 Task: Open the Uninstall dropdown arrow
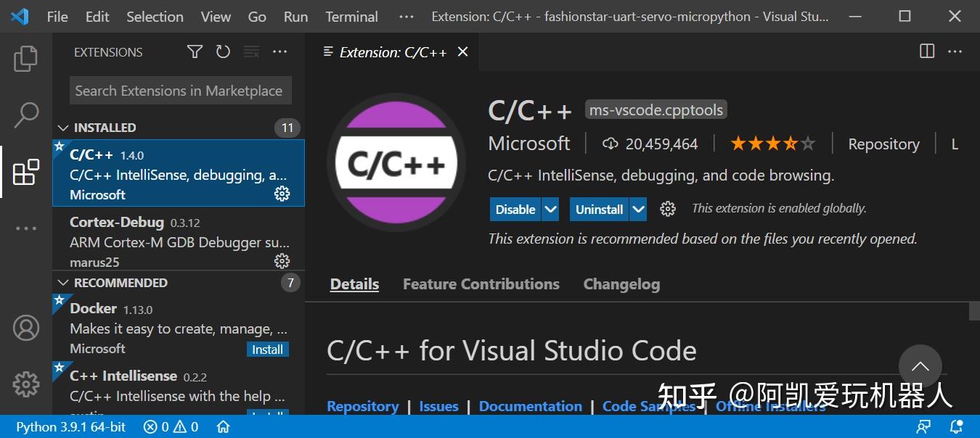click(637, 209)
